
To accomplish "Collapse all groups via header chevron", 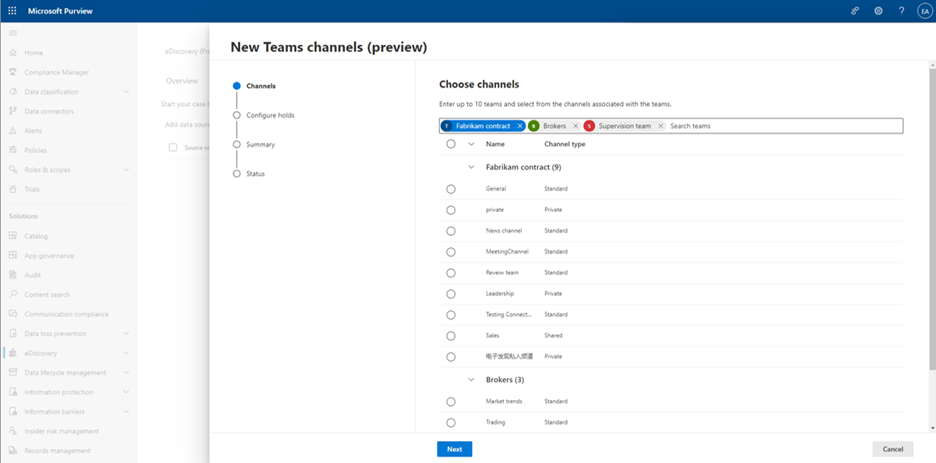I will 471,144.
